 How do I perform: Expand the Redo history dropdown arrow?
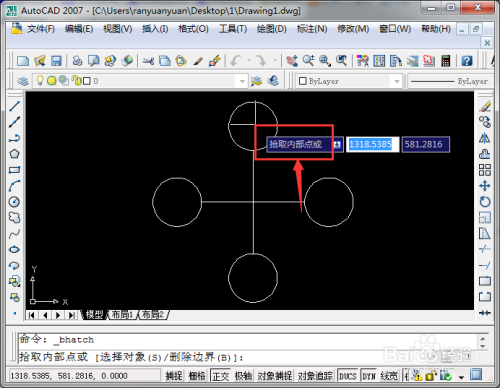pos(275,61)
